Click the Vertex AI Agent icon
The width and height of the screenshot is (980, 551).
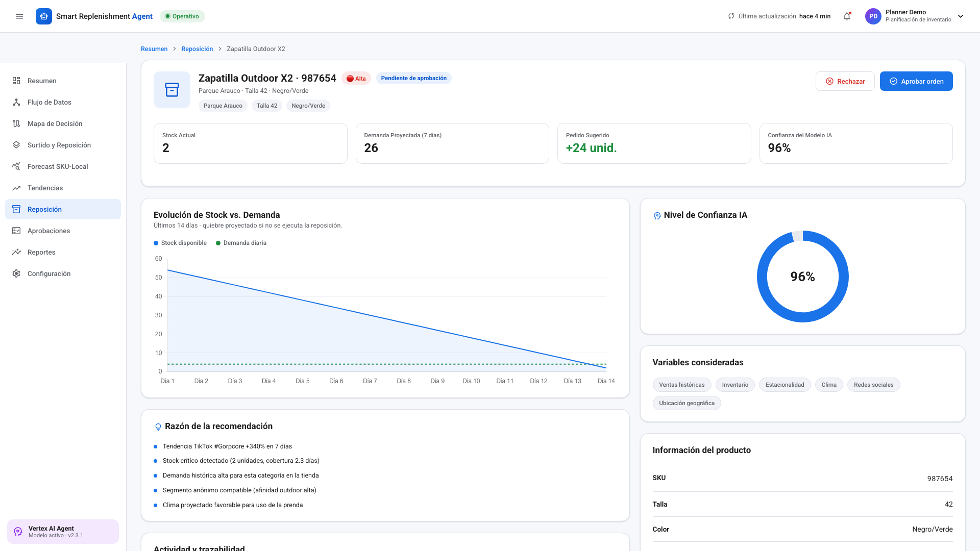click(x=18, y=532)
